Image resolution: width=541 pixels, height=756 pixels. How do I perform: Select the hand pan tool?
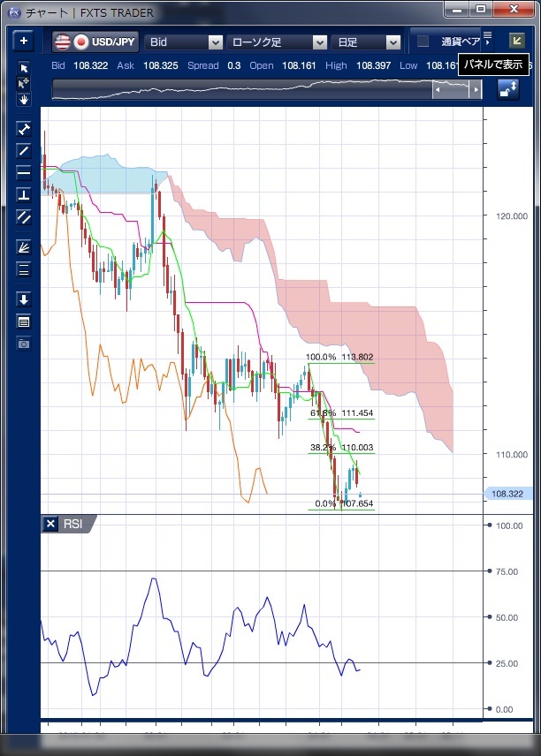click(x=24, y=99)
